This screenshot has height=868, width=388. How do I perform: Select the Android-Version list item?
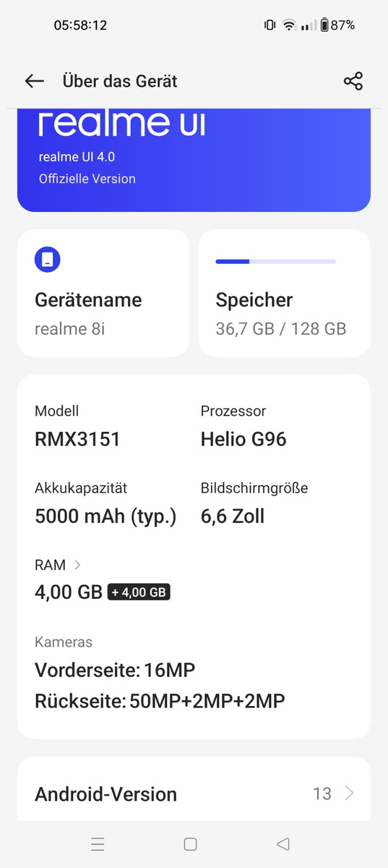tap(194, 793)
